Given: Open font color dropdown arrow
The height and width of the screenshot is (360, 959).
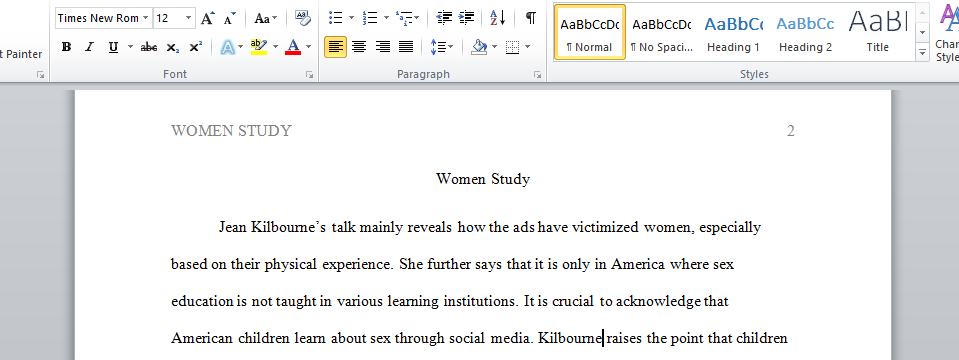Looking at the screenshot, I should [308, 47].
